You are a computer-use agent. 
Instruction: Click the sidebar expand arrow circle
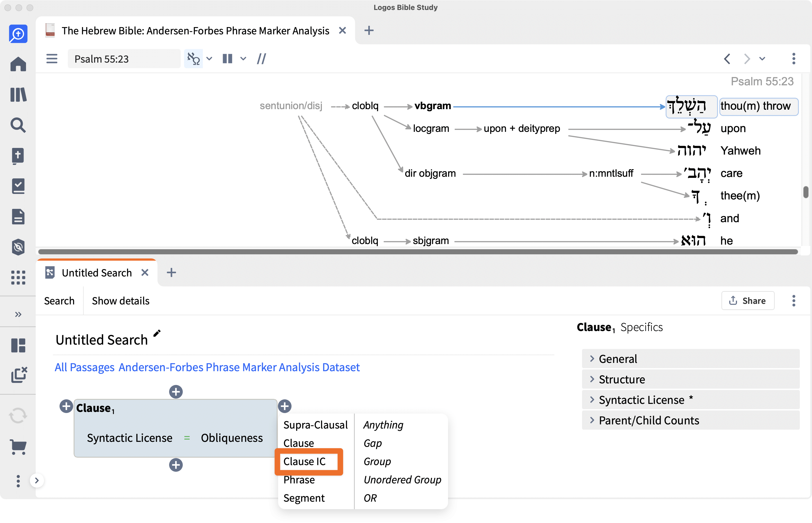point(37,481)
